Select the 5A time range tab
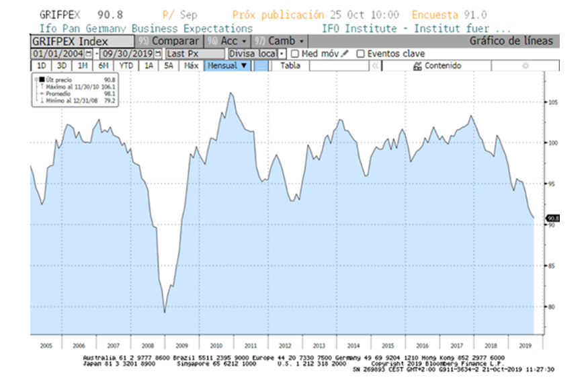Screen dimensions: 588x390 (169, 66)
